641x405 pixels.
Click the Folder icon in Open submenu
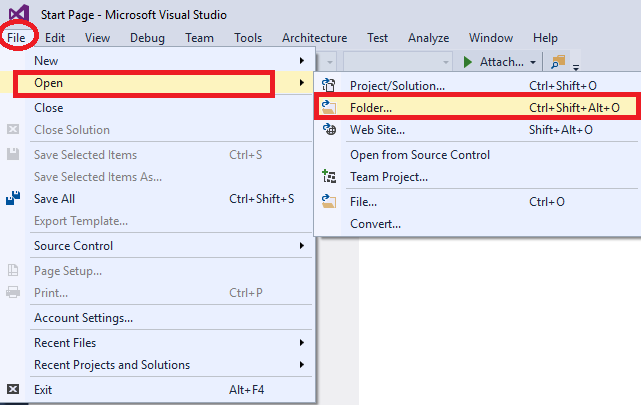[329, 107]
